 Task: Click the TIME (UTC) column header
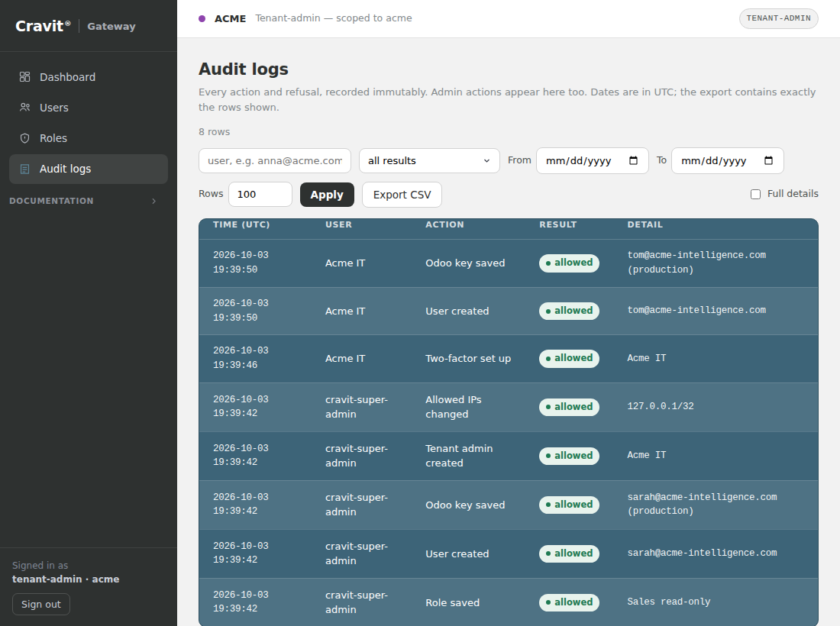tap(241, 225)
